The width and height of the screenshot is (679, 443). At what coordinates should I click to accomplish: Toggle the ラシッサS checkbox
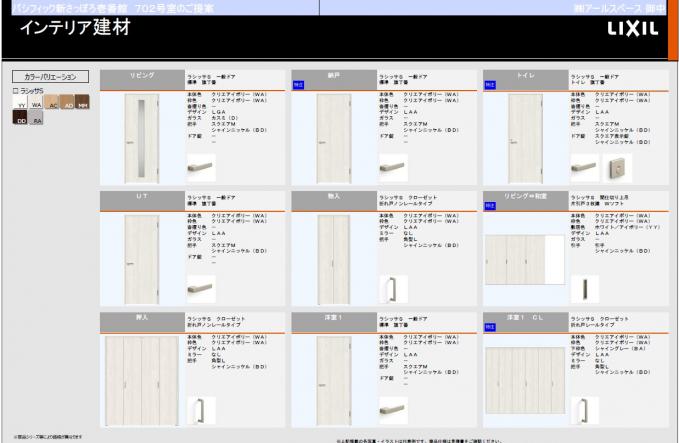[x=16, y=91]
